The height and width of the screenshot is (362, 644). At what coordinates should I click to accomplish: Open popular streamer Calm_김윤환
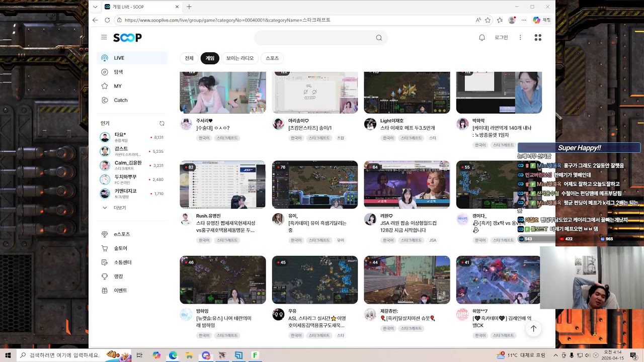[132, 165]
